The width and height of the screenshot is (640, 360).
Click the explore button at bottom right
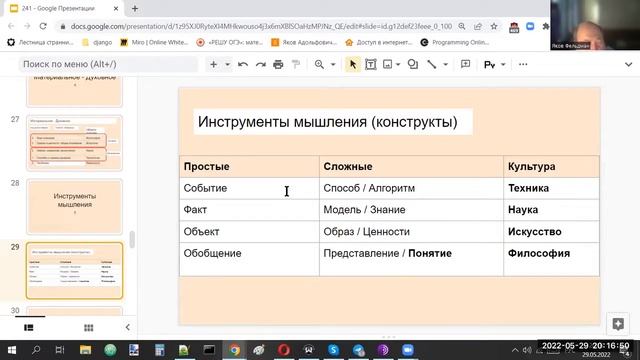(x=618, y=324)
